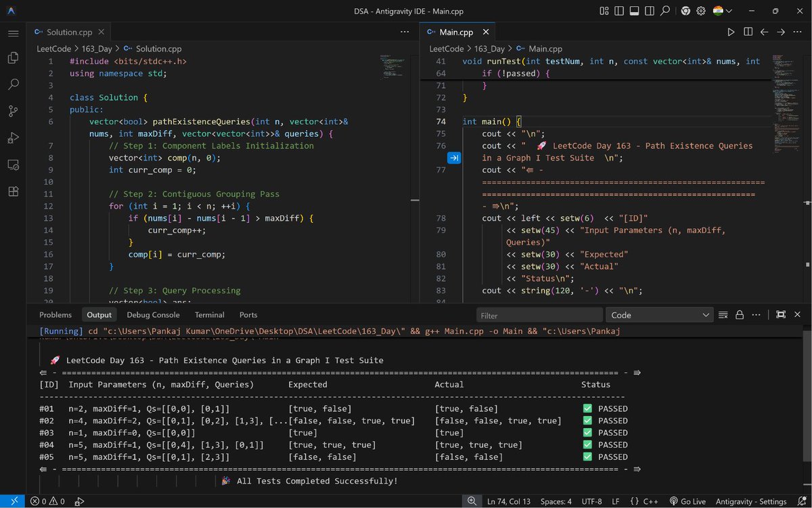812x508 pixels.
Task: Click 163_Day breadcrumb above Main.cpp
Action: click(489, 49)
